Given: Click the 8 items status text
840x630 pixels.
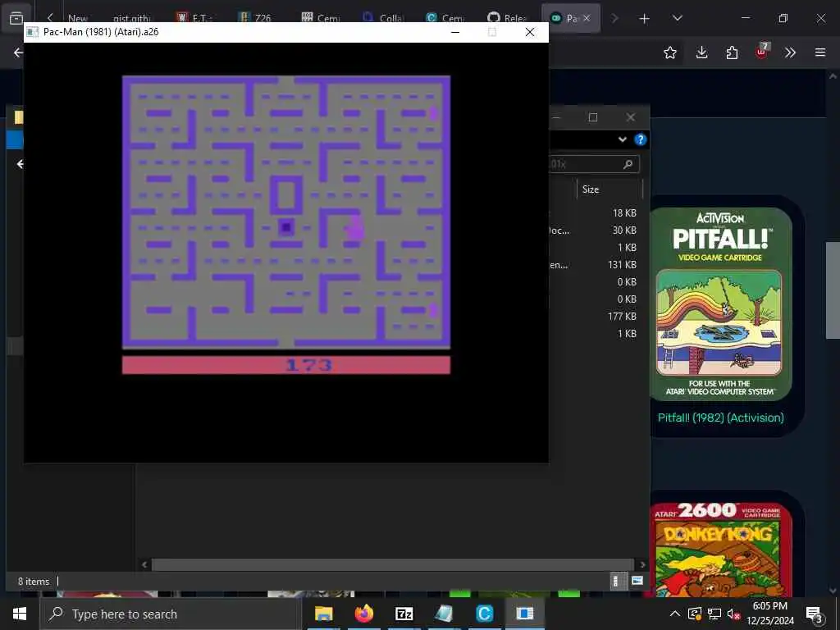Looking at the screenshot, I should [33, 582].
